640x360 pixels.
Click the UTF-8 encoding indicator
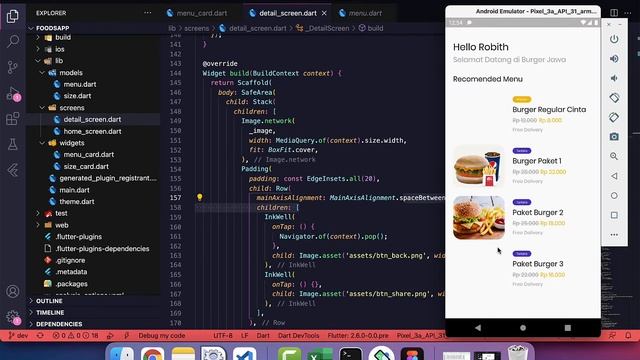(x=223, y=336)
